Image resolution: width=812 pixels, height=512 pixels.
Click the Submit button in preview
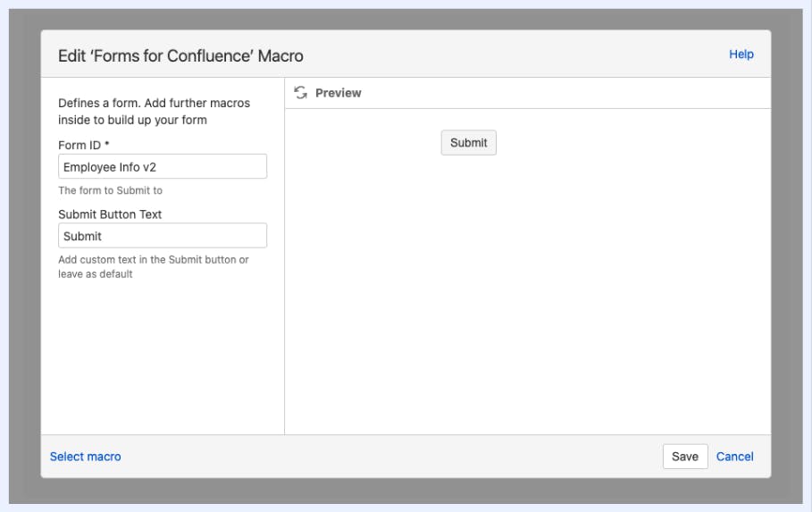click(469, 142)
